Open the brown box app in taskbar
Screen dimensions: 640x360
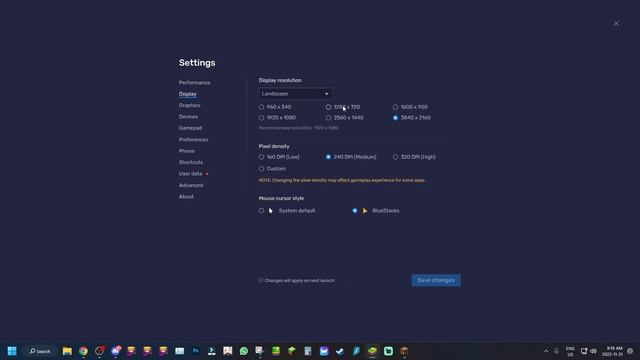click(404, 351)
